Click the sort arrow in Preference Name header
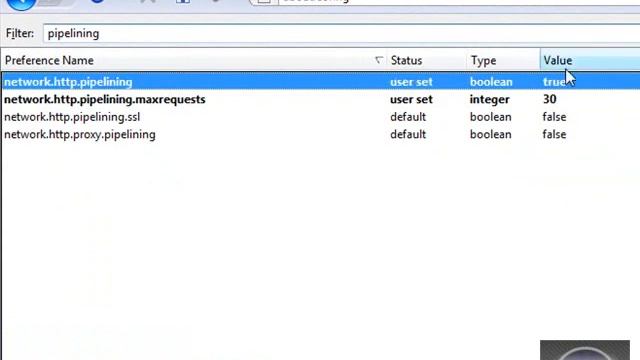640x360 pixels. click(x=378, y=60)
